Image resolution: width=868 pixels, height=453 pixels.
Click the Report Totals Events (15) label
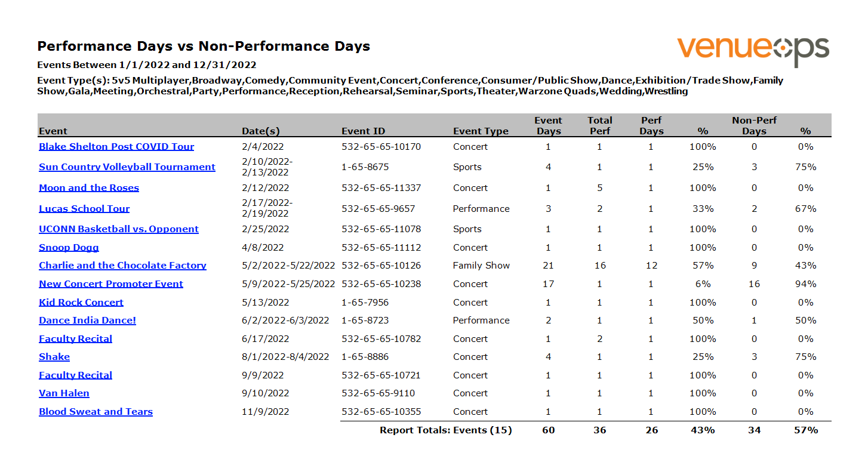[x=445, y=430]
